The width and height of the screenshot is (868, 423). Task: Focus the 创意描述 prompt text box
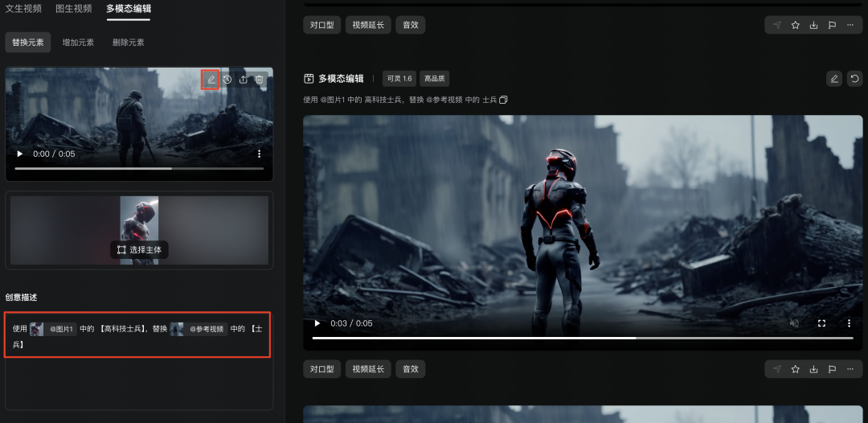click(x=139, y=360)
